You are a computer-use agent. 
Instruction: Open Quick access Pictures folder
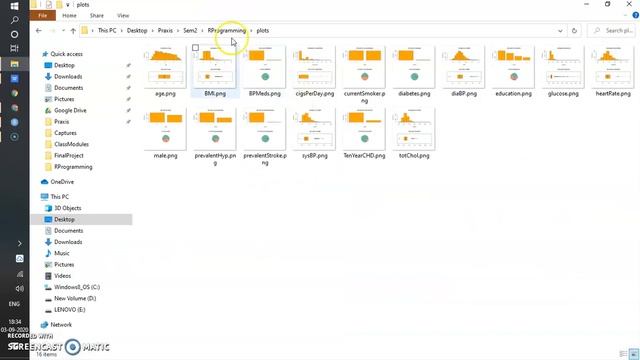pyautogui.click(x=64, y=99)
